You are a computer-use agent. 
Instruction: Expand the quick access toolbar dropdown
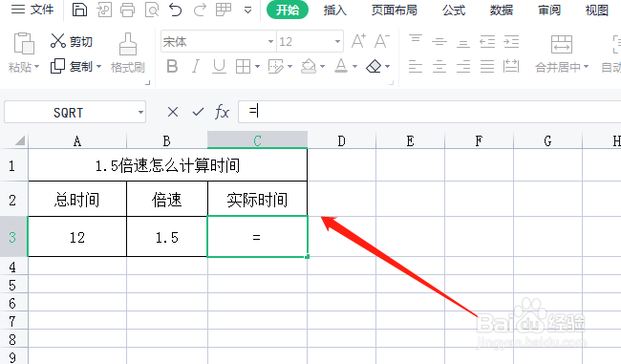click(248, 10)
